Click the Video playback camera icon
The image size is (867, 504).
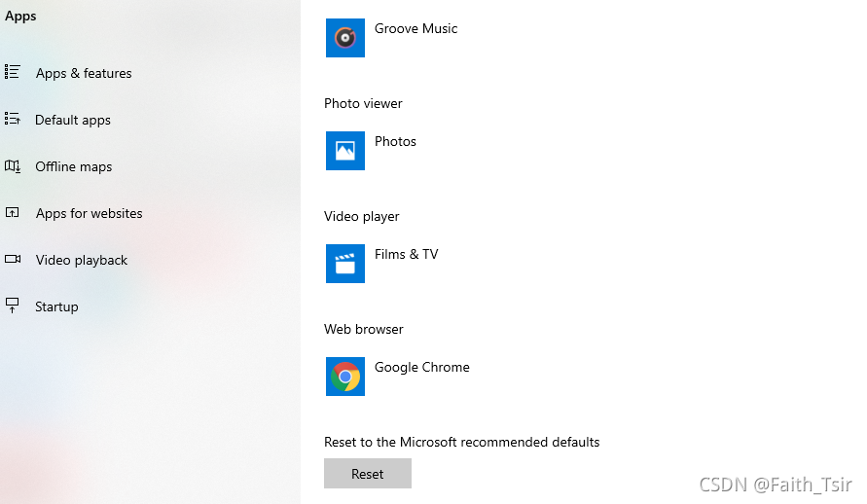13,259
